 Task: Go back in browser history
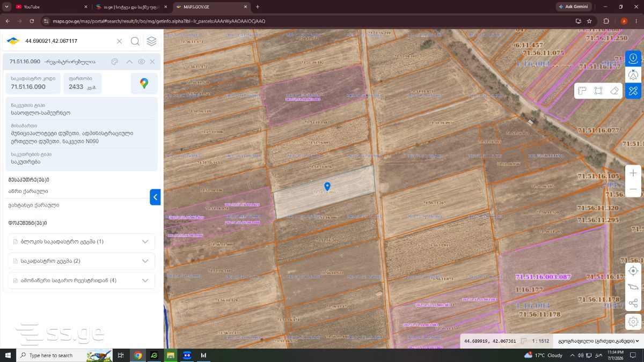[8, 21]
